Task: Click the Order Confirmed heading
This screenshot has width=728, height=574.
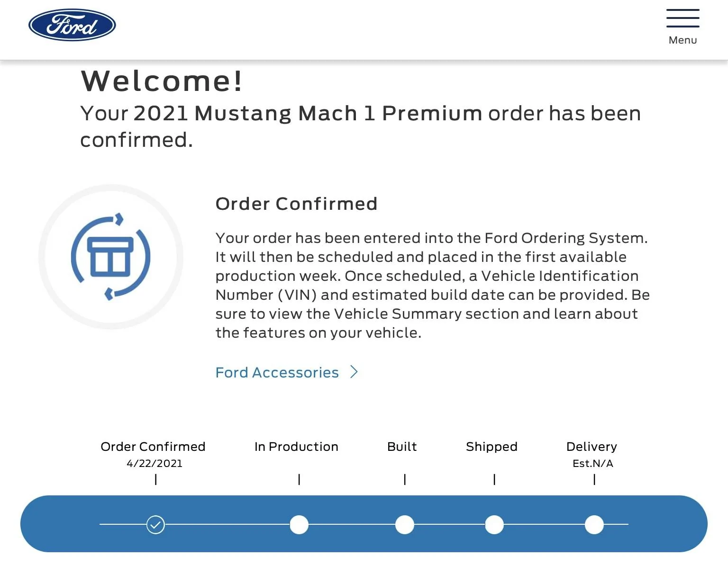Action: pos(297,204)
